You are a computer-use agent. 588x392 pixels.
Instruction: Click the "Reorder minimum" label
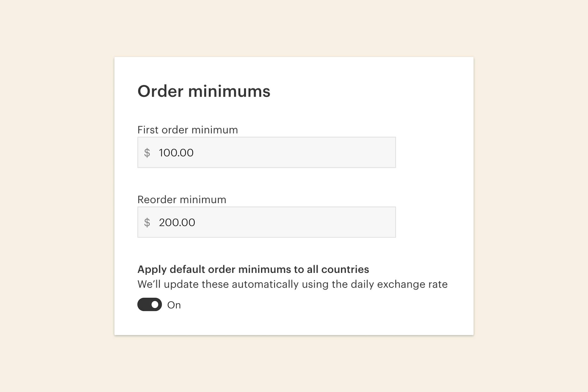(182, 200)
